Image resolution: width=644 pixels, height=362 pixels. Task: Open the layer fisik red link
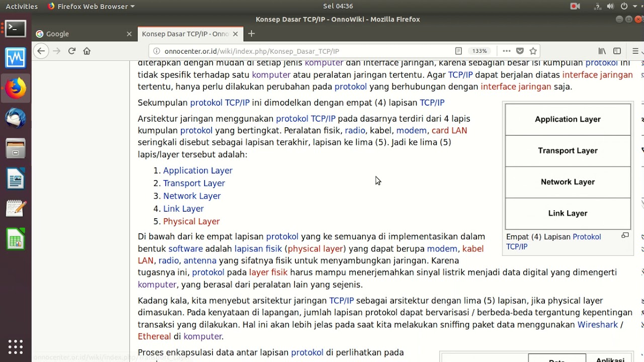(268, 273)
